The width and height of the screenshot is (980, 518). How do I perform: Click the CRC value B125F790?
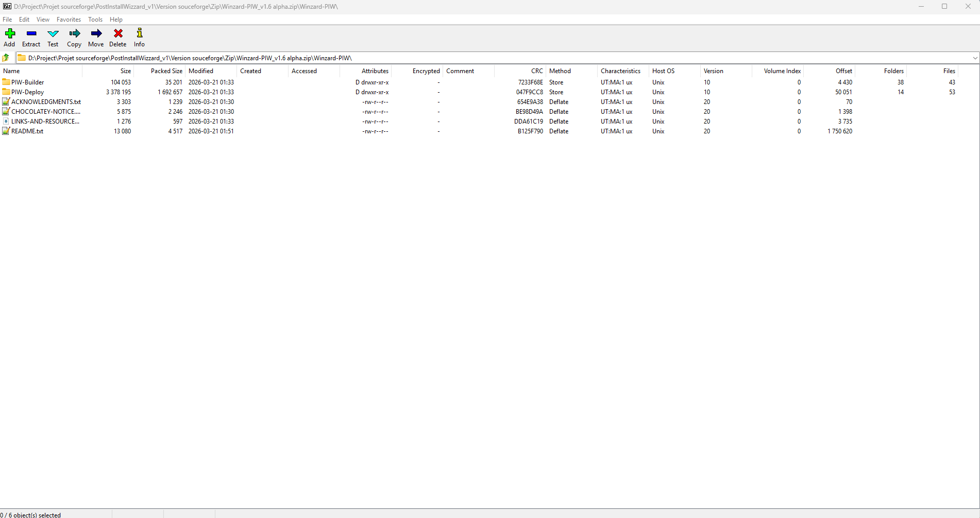531,131
